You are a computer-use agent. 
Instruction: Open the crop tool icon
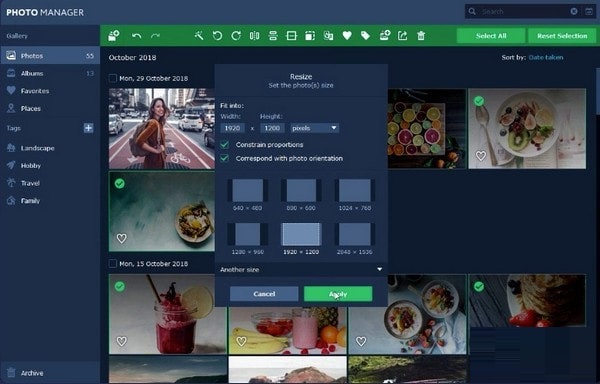(x=291, y=36)
